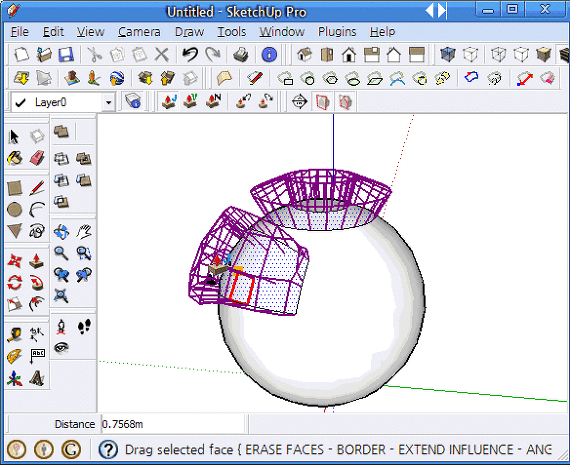Click the Open file icon
The height and width of the screenshot is (468, 570).
(44, 55)
